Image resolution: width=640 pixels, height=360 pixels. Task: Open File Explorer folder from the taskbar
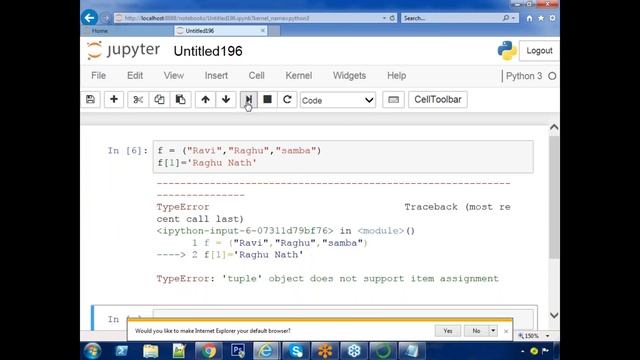tap(150, 351)
